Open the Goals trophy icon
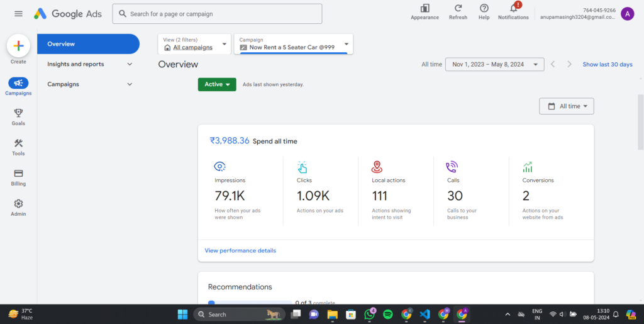 (x=18, y=113)
